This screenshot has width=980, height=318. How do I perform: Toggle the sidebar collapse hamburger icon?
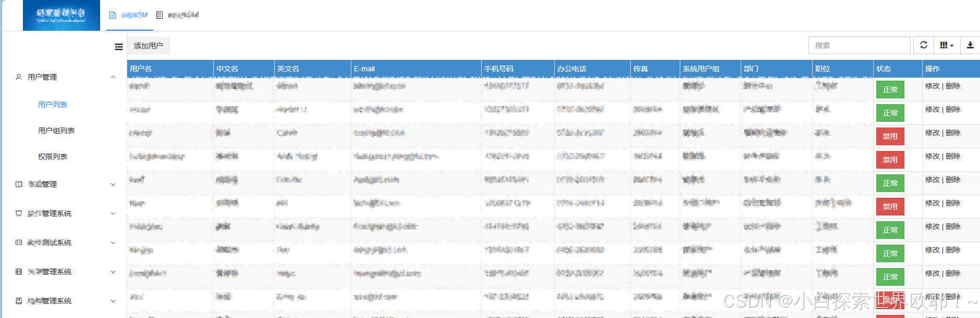click(x=119, y=47)
